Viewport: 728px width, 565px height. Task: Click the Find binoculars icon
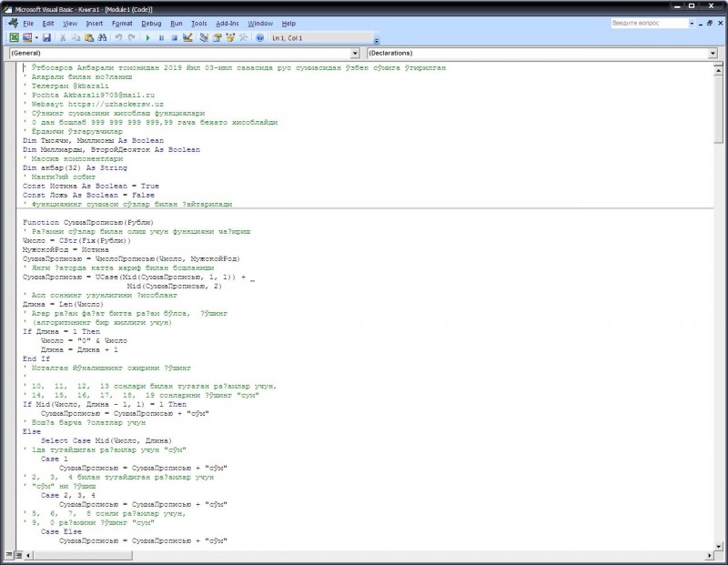tap(103, 38)
